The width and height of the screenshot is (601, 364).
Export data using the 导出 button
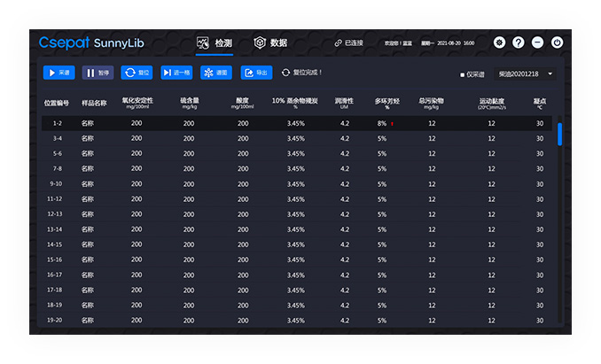[x=256, y=73]
